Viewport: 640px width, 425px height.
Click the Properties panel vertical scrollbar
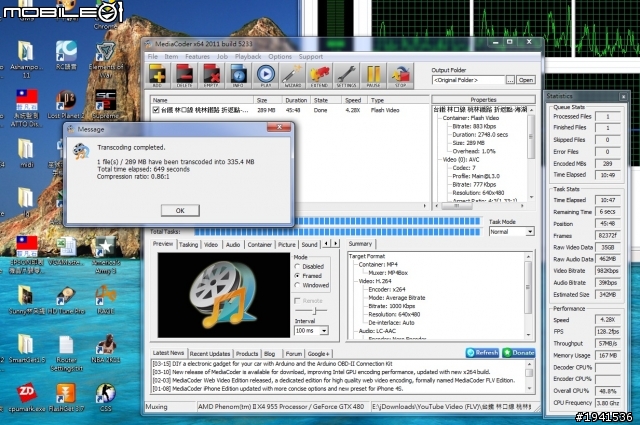tap(531, 153)
